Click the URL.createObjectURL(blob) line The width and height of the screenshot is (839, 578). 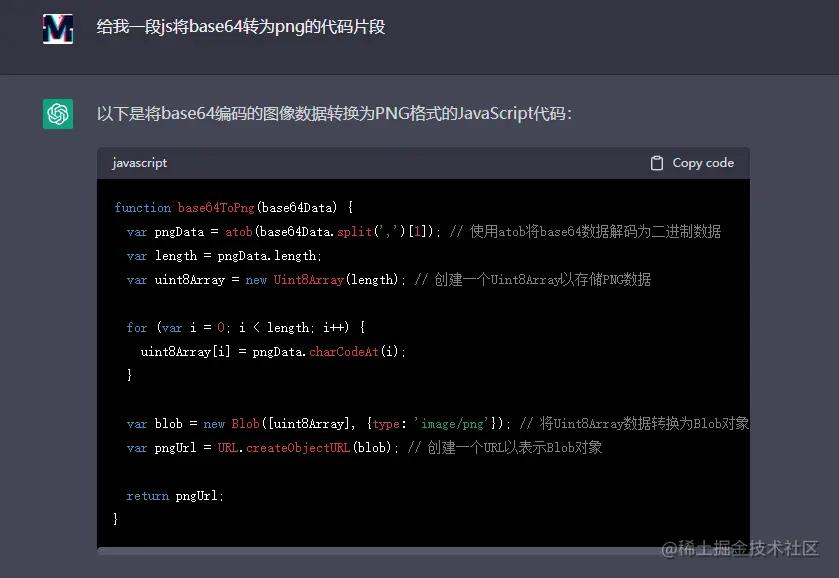(364, 447)
